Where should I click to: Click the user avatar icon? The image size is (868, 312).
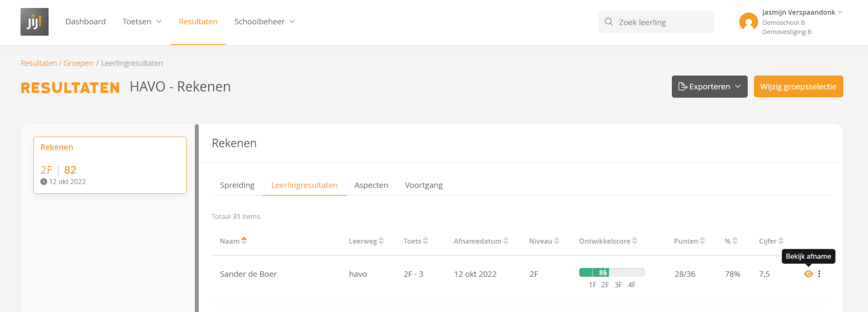click(x=748, y=22)
